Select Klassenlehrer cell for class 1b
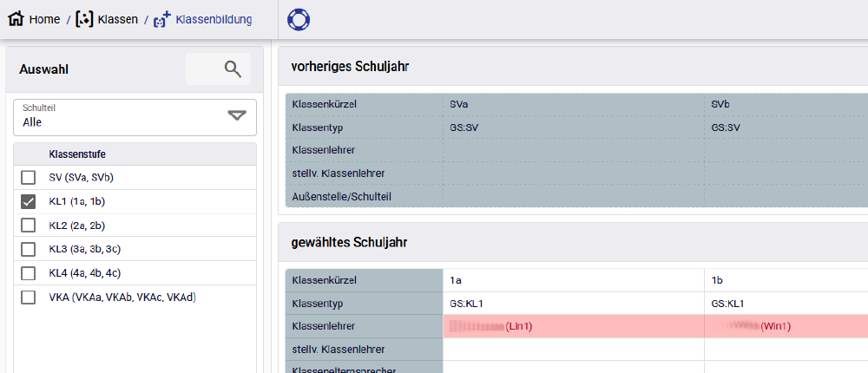Screen dimensions: 868x373 [x=786, y=326]
